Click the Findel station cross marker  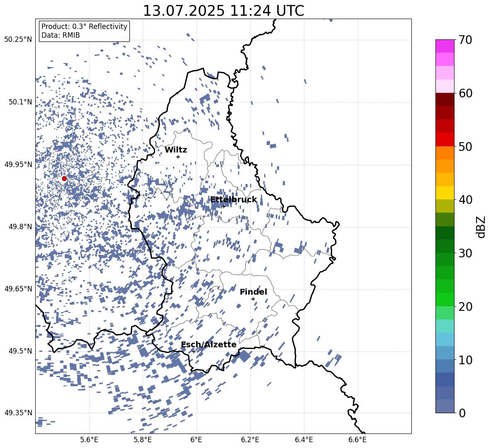pos(253,299)
